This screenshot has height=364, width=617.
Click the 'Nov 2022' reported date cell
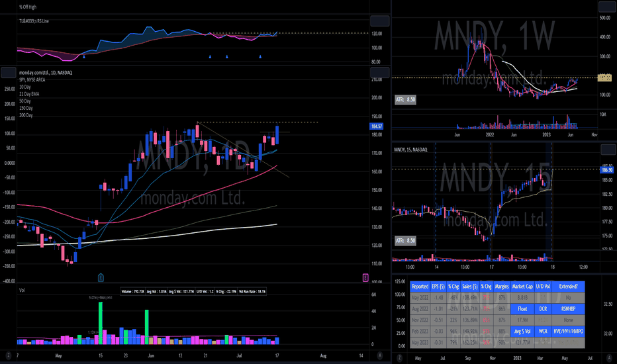[420, 320]
